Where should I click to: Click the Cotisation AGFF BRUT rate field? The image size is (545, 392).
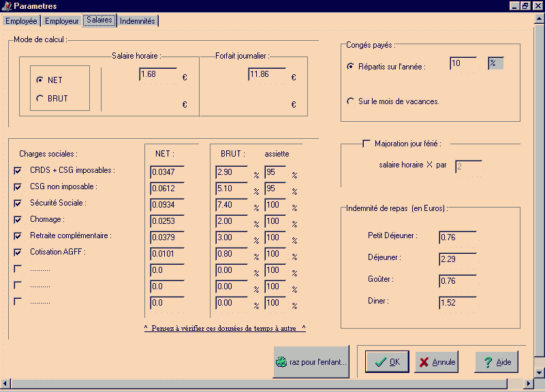coord(232,253)
